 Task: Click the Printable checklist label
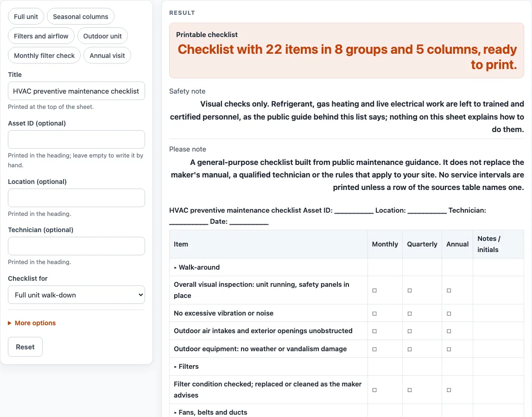[207, 35]
